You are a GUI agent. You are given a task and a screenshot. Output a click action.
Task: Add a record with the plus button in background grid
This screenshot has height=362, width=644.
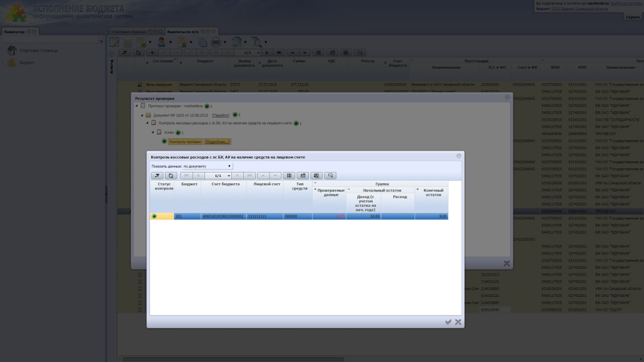click(152, 53)
